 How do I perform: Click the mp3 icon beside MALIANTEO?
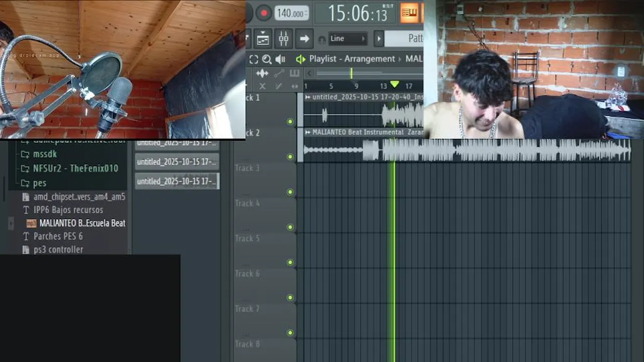pos(31,223)
